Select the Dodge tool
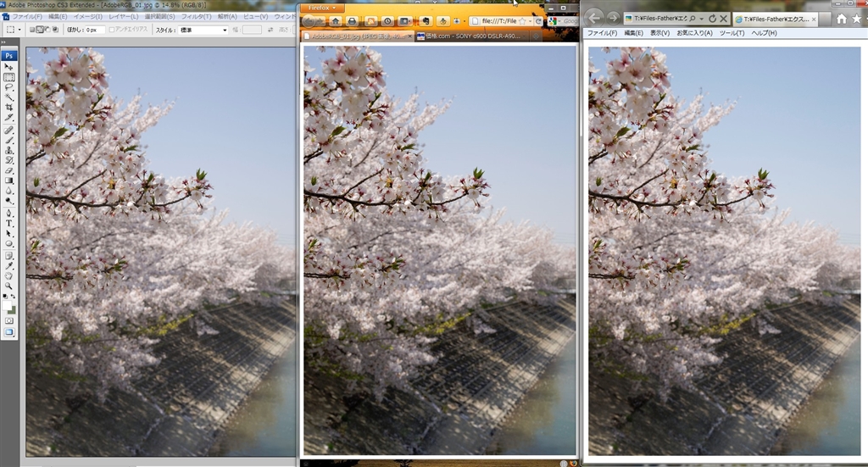 (8, 200)
